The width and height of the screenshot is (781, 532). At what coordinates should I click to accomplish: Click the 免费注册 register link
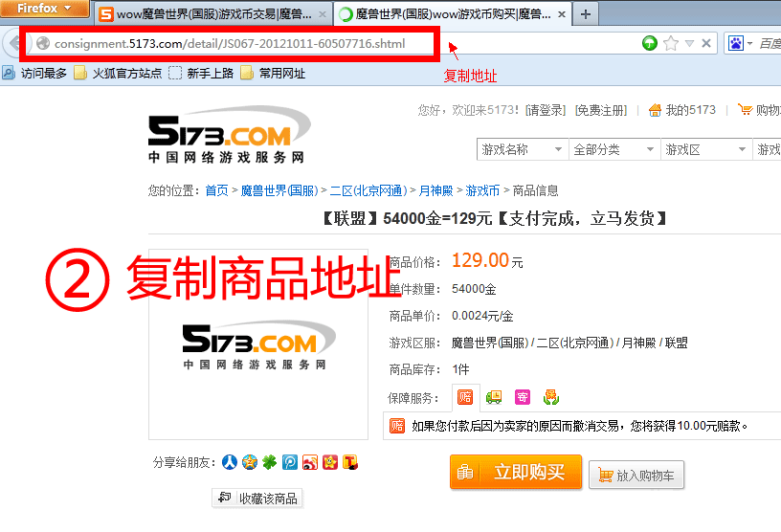tap(601, 110)
